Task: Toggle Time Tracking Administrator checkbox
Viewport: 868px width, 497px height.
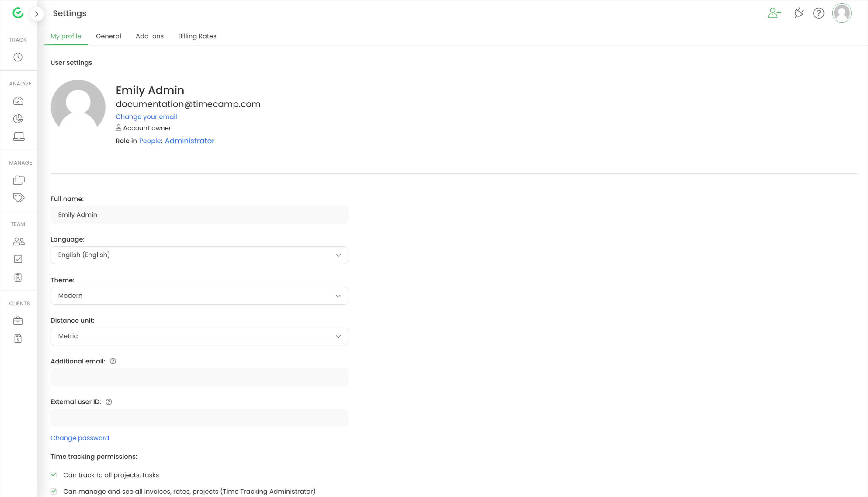Action: pos(54,491)
